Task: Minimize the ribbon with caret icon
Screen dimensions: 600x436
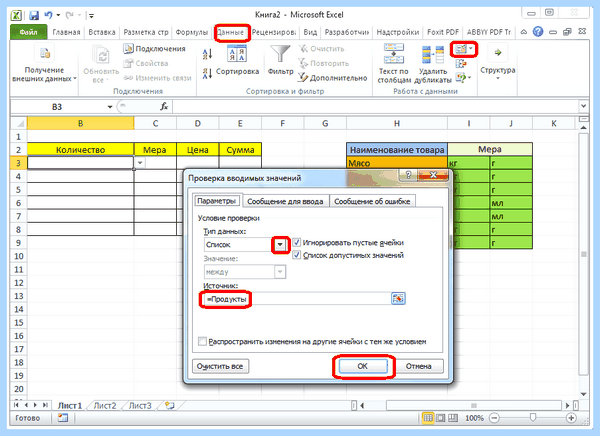Action: coord(524,32)
